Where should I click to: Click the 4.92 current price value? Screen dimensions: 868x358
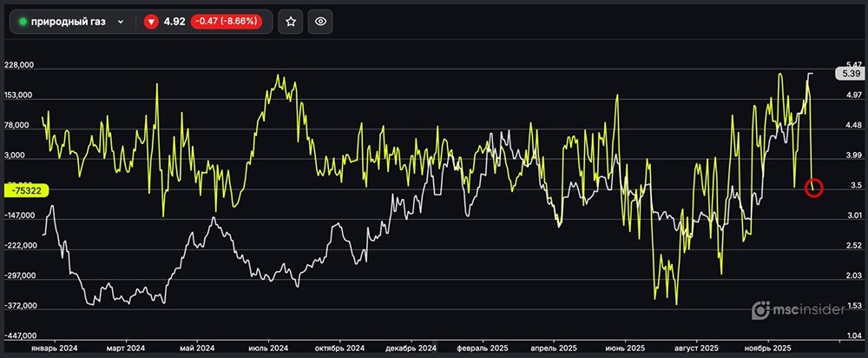[175, 22]
